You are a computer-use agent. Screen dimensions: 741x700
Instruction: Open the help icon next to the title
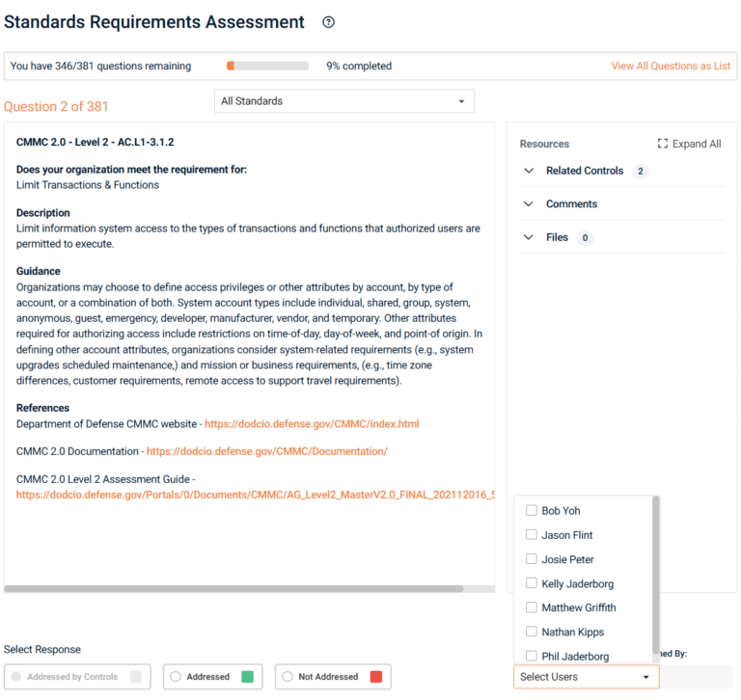[x=328, y=22]
